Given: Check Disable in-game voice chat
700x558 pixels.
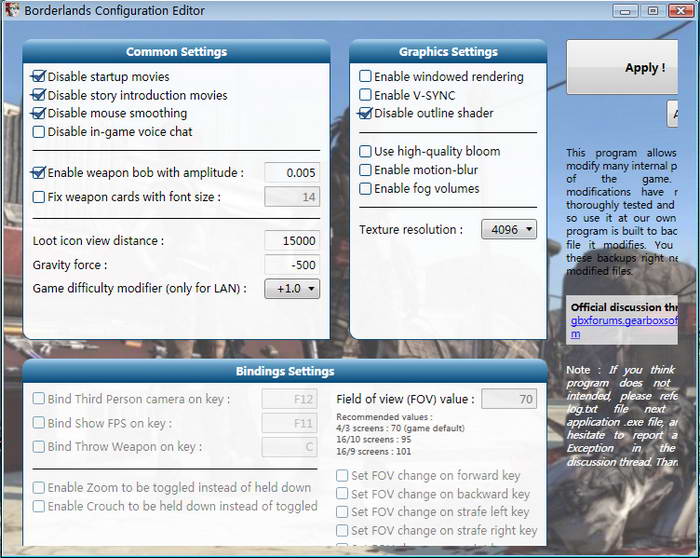Looking at the screenshot, I should pyautogui.click(x=39, y=132).
